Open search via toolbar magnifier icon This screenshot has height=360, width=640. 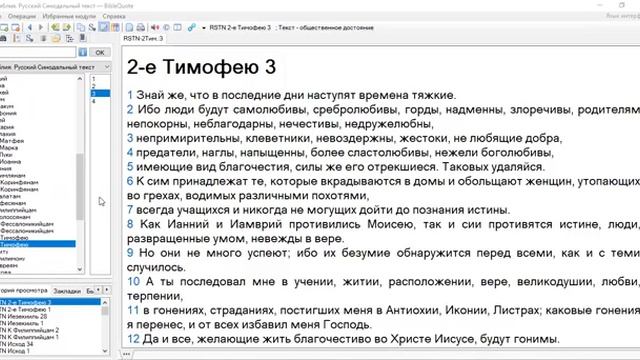pos(92,27)
